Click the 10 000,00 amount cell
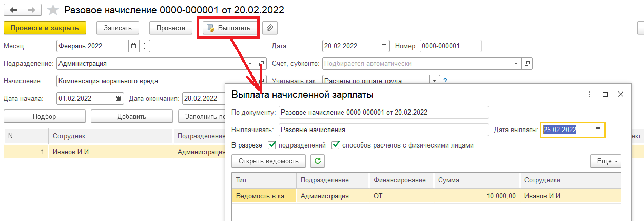The width and height of the screenshot is (644, 221). pyautogui.click(x=477, y=196)
